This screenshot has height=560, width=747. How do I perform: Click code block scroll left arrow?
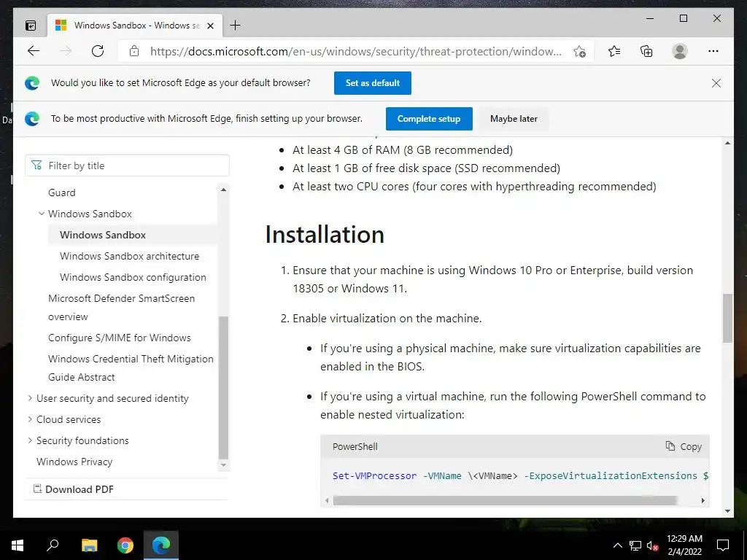click(x=327, y=500)
